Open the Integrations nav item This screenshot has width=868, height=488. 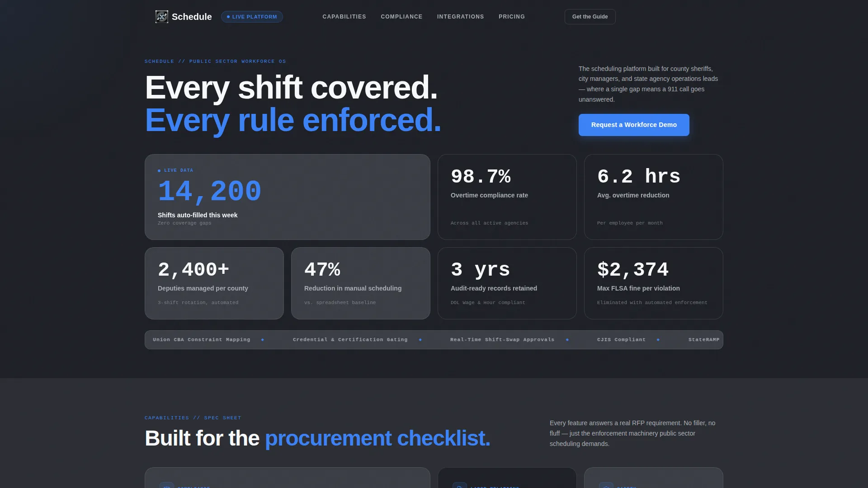coord(460,17)
